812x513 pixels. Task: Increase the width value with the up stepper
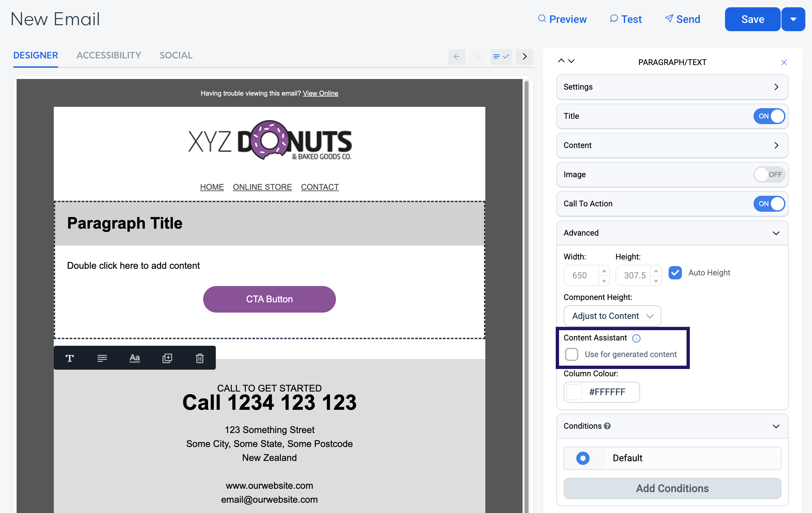point(604,271)
